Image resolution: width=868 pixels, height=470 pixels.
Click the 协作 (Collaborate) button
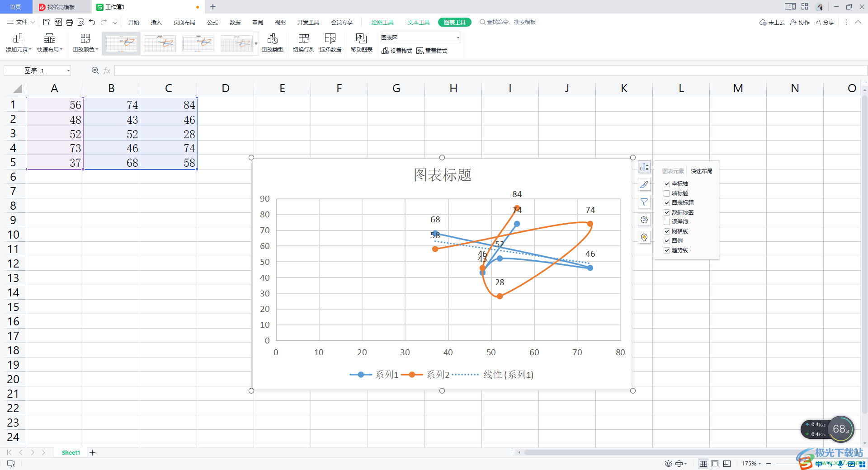click(800, 22)
